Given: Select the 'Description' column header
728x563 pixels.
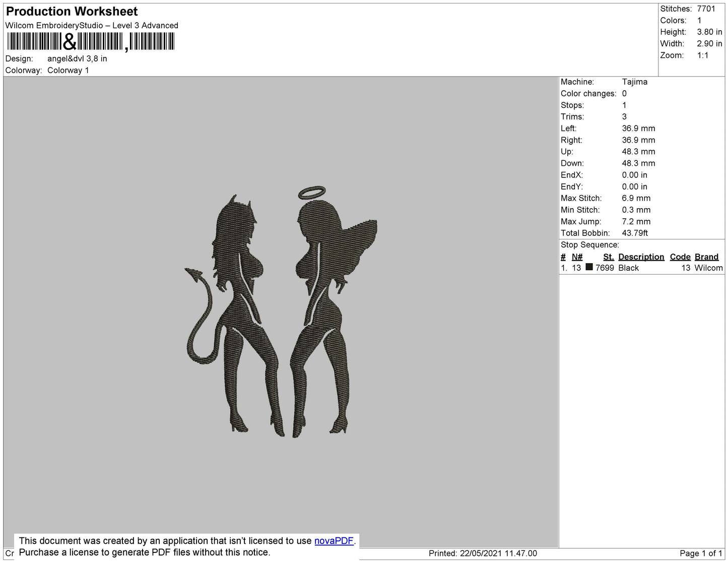Looking at the screenshot, I should coord(641,257).
